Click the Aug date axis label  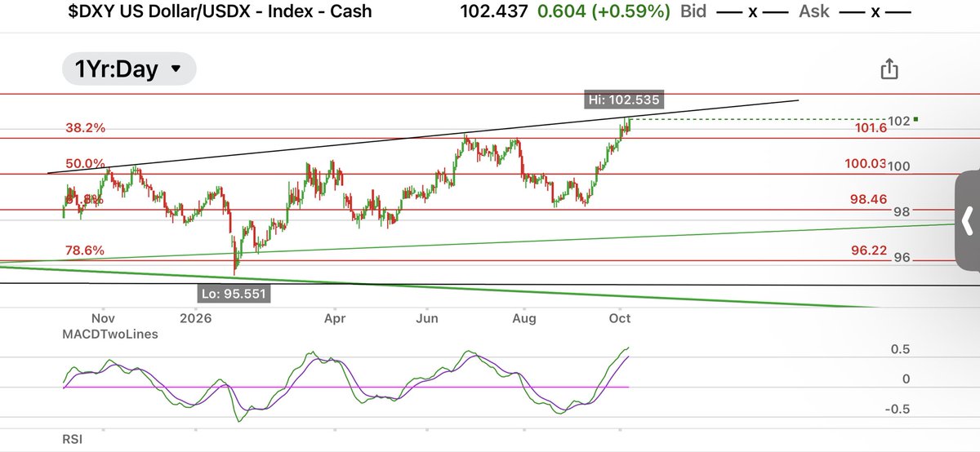pyautogui.click(x=526, y=317)
